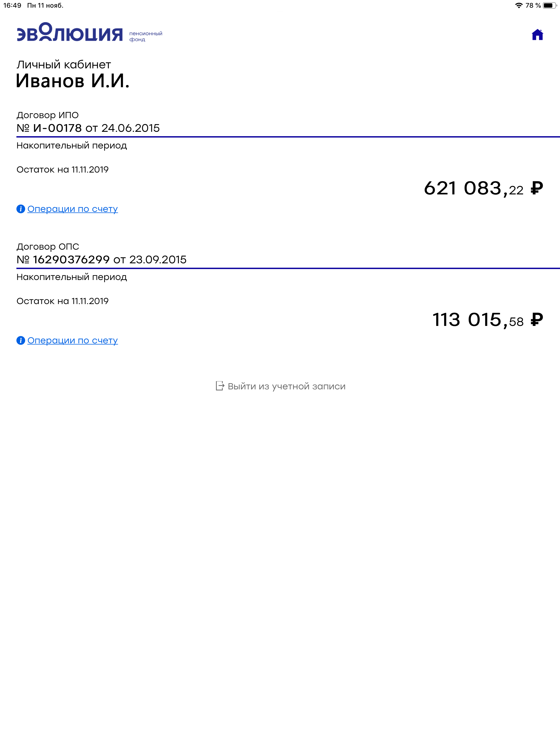Click info icon beside ОПС account operations
The width and height of the screenshot is (560, 747).
pyautogui.click(x=21, y=340)
